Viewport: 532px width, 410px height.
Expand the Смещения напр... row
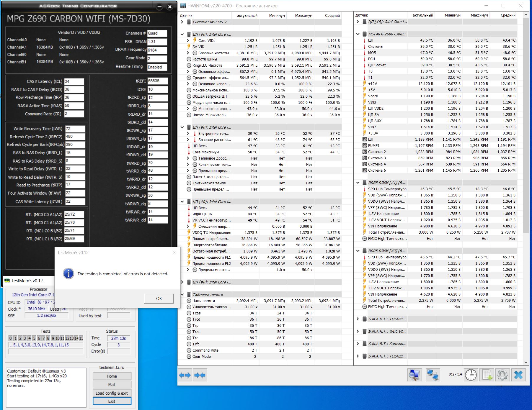click(188, 226)
